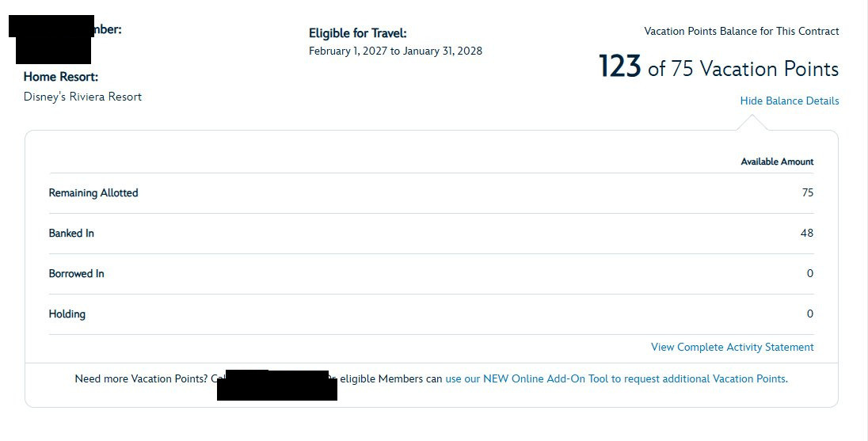This screenshot has width=868, height=441.
Task: Click the Remaining Allotted amount of 75
Action: [x=807, y=192]
